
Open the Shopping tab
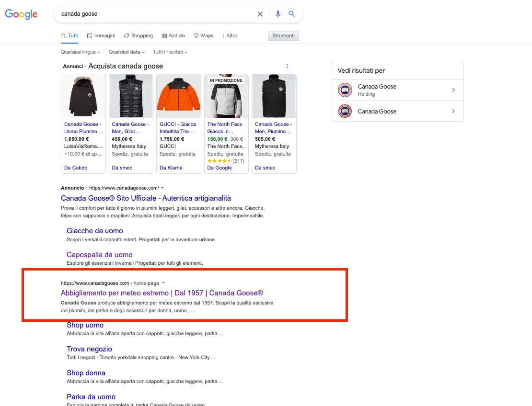[139, 35]
